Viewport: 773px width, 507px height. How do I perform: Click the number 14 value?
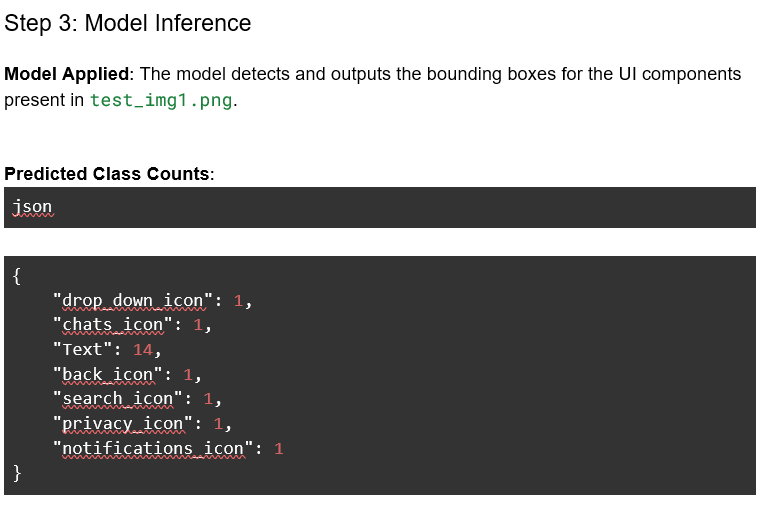pyautogui.click(x=143, y=349)
